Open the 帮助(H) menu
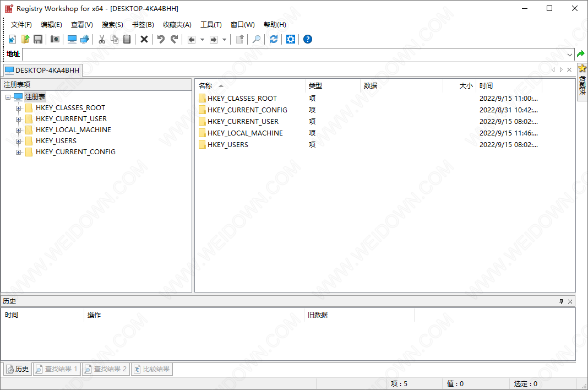The image size is (588, 390). click(x=275, y=25)
